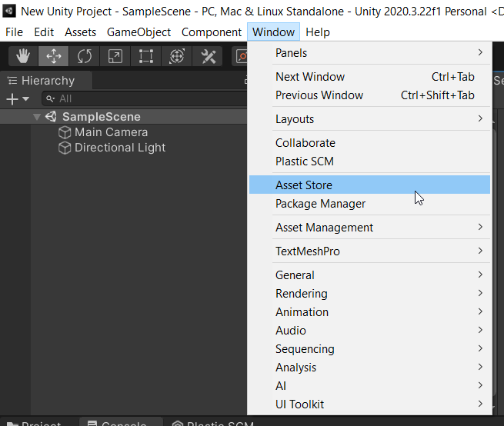Click the Unity logo in title bar

(x=9, y=11)
